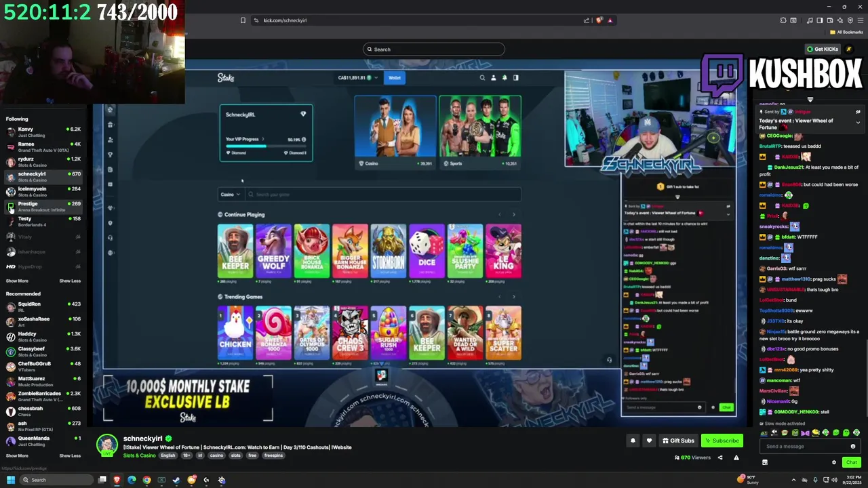868x488 pixels.
Task: Open Chicken game in Trending Games
Action: [x=235, y=333]
